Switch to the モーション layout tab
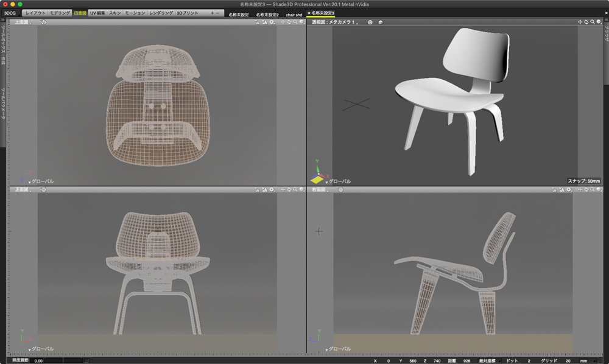609x364 pixels. (x=135, y=13)
